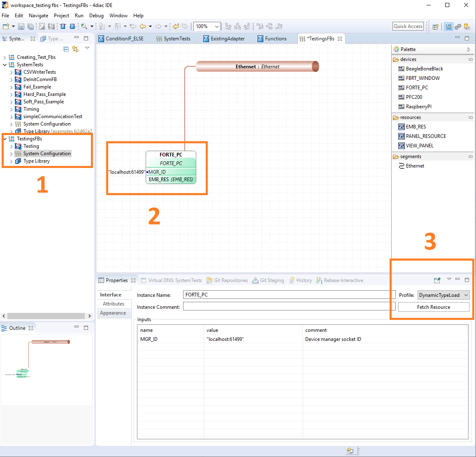Open the Git perspective icon
This screenshot has height=457, width=476.
coord(467,26)
